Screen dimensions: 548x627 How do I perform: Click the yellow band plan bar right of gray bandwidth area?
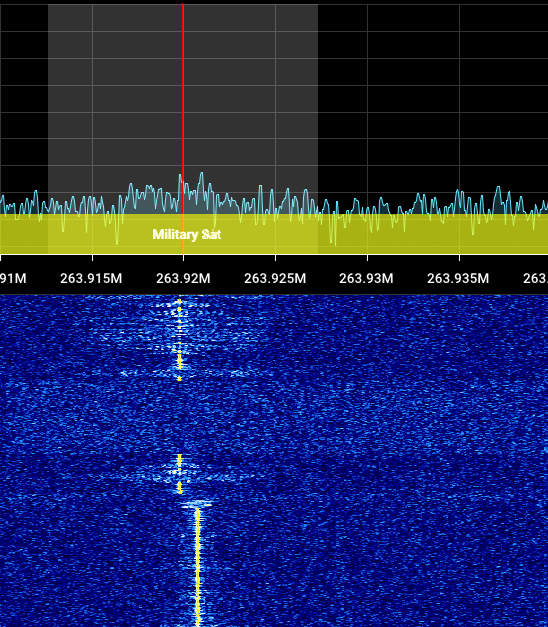pos(433,234)
